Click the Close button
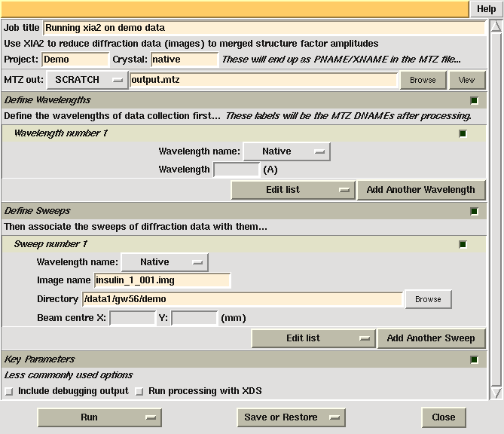Image resolution: width=504 pixels, height=434 pixels. click(x=444, y=417)
